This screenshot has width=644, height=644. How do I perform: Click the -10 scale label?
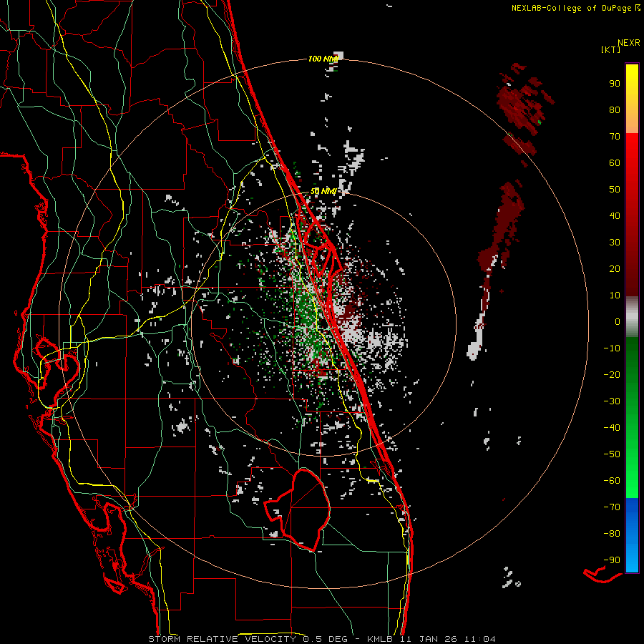(612, 348)
